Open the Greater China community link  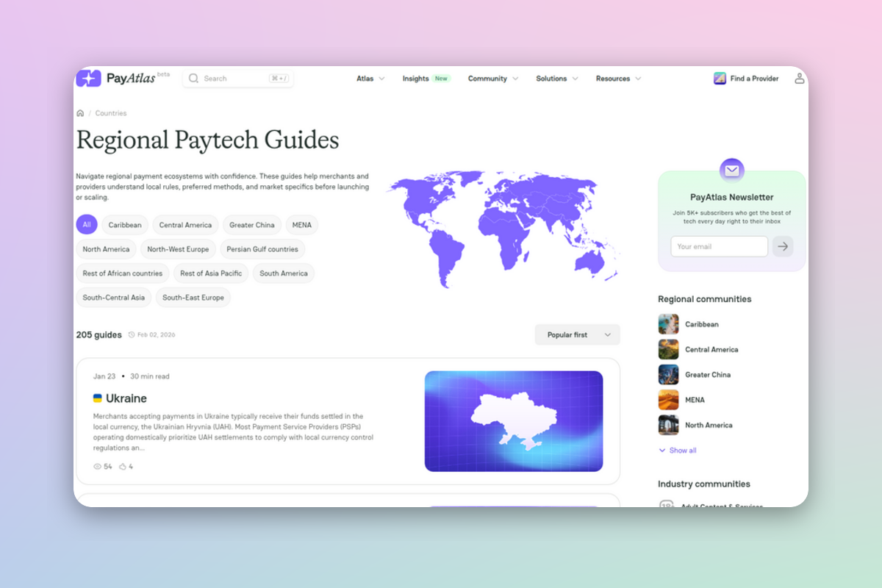click(708, 375)
